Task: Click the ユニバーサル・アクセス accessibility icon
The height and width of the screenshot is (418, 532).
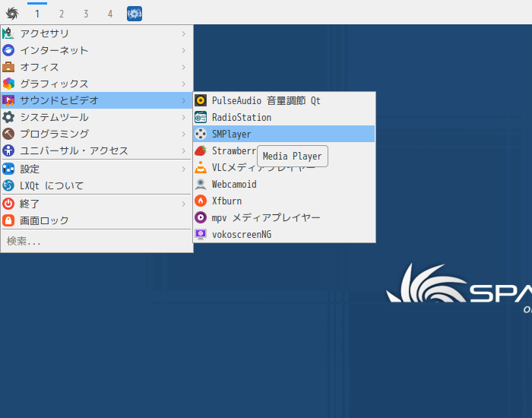Action: pos(8,150)
